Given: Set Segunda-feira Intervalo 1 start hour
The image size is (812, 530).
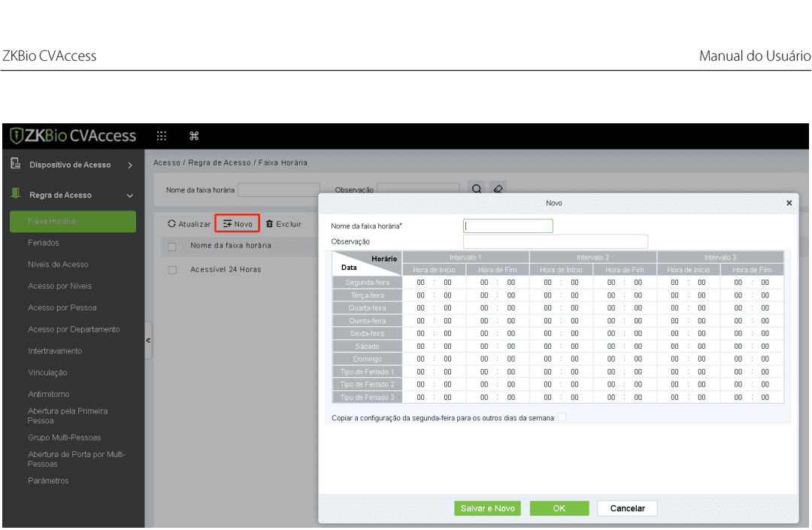Looking at the screenshot, I should pos(420,283).
